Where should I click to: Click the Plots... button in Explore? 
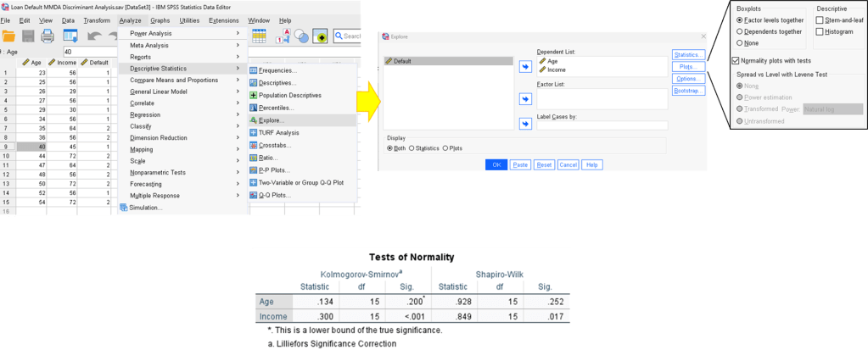coord(687,67)
